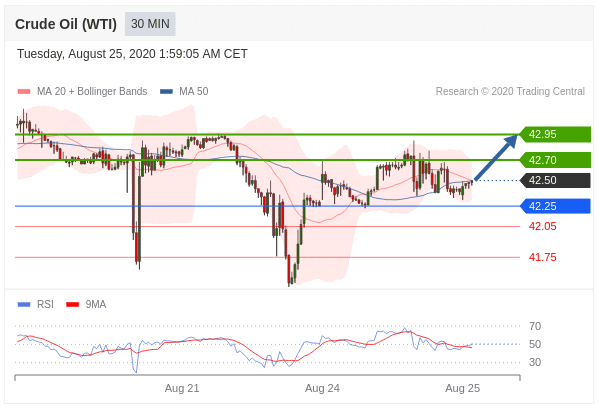The height and width of the screenshot is (411, 598).
Task: Toggle the MA 50 legend label
Action: coord(194,92)
